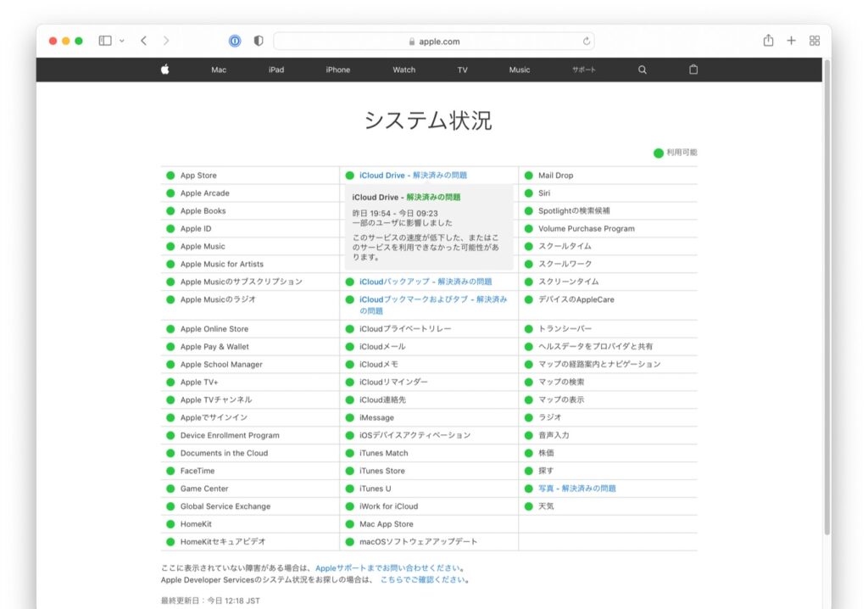Click the App Store row text
The image size is (868, 609).
point(198,175)
